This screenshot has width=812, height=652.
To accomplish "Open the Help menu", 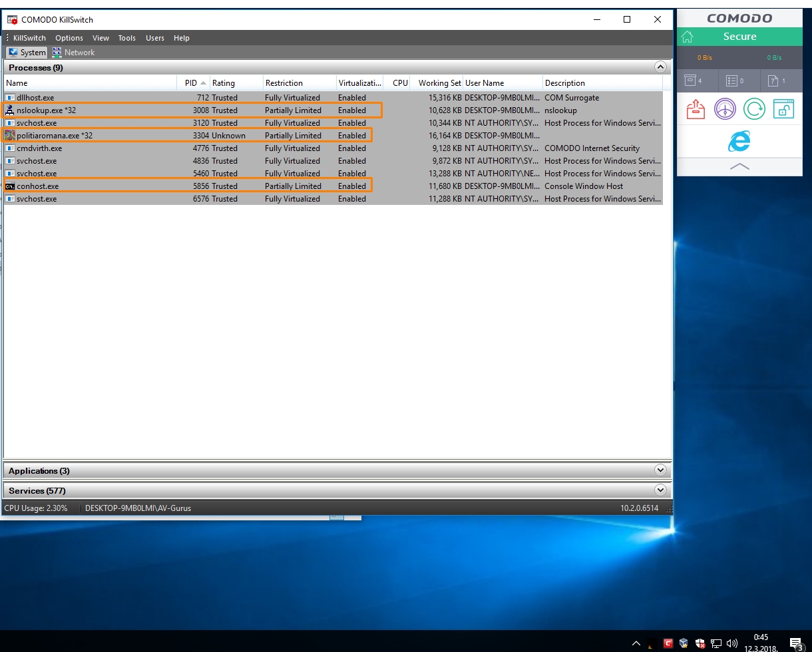I will (182, 38).
